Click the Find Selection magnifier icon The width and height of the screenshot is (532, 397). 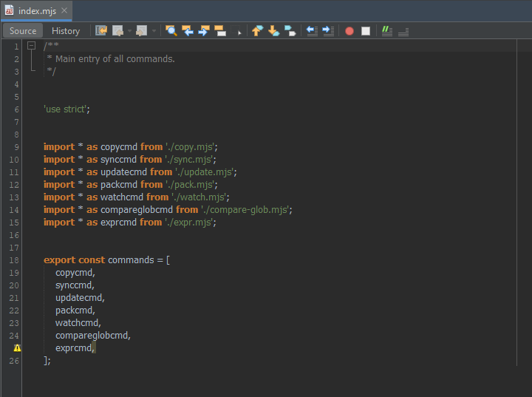(171, 31)
